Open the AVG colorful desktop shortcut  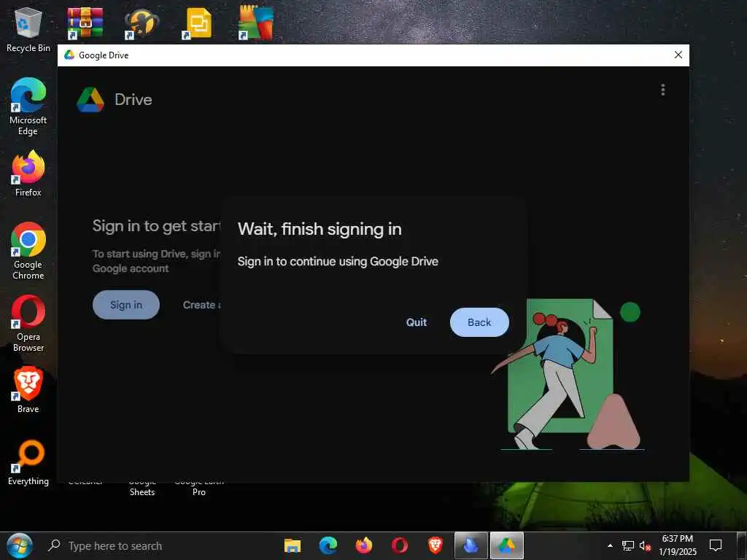click(x=256, y=23)
